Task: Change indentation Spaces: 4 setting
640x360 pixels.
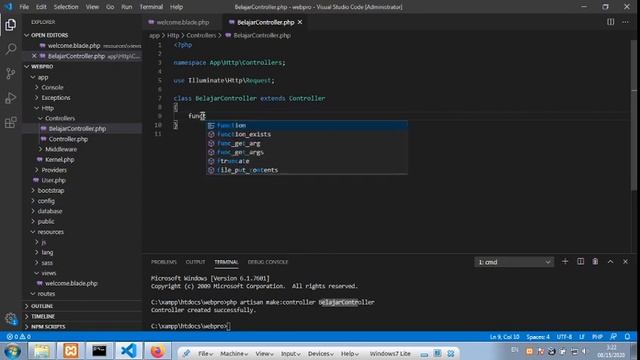Action: pyautogui.click(x=538, y=337)
